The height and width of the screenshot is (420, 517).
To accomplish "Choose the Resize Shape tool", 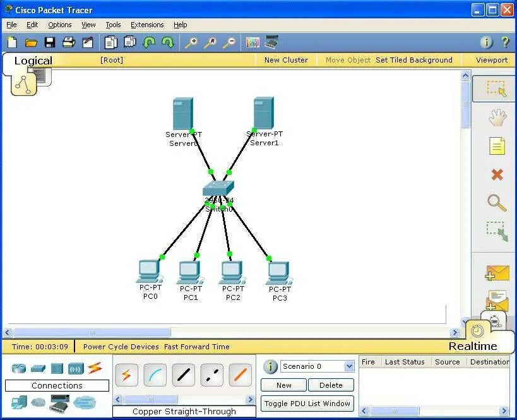I will point(497,232).
